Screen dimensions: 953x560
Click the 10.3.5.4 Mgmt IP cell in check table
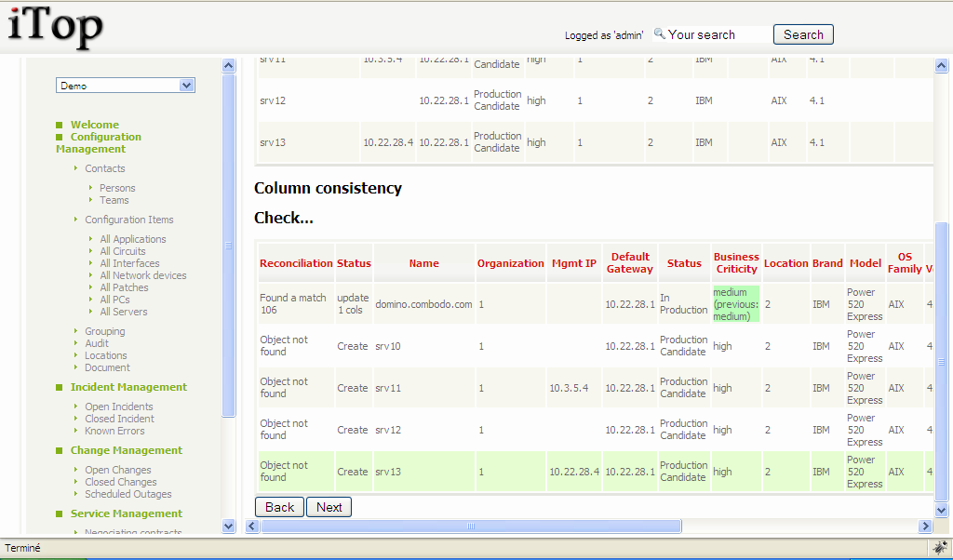(573, 388)
